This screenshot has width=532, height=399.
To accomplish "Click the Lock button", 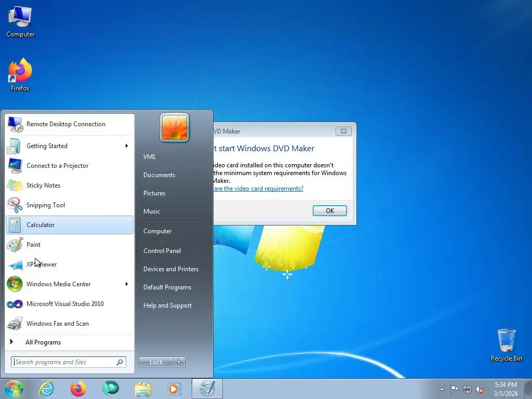I will [x=156, y=362].
